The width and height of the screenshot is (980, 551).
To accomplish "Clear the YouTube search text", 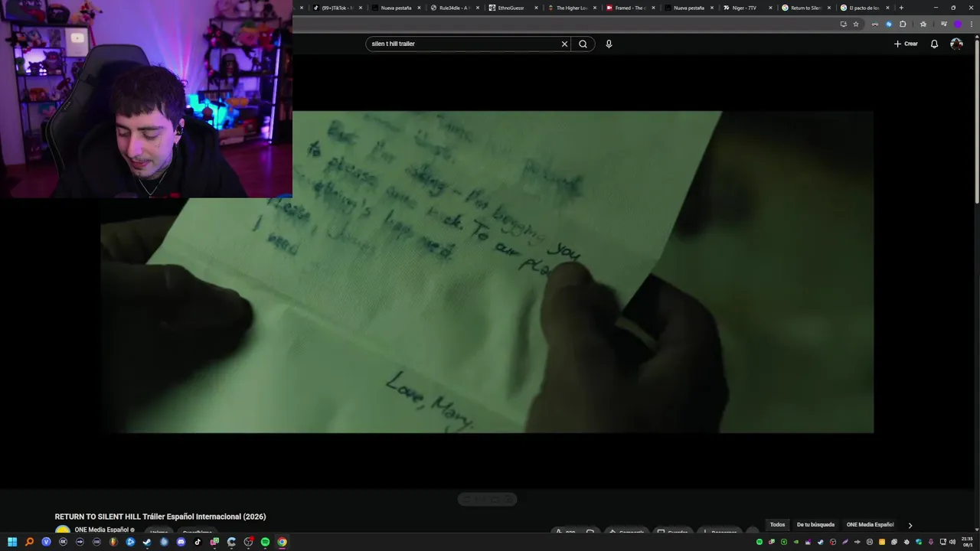I will (564, 44).
